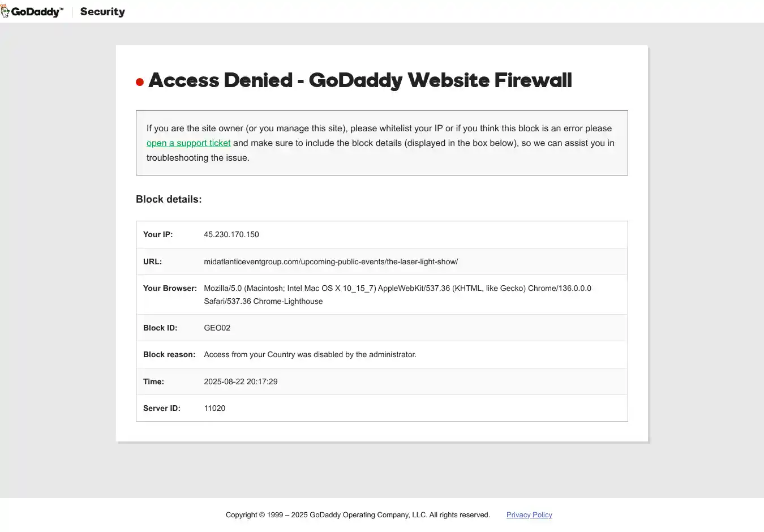This screenshot has width=764, height=532.
Task: Click the Your Browser row label
Action: [x=170, y=288]
